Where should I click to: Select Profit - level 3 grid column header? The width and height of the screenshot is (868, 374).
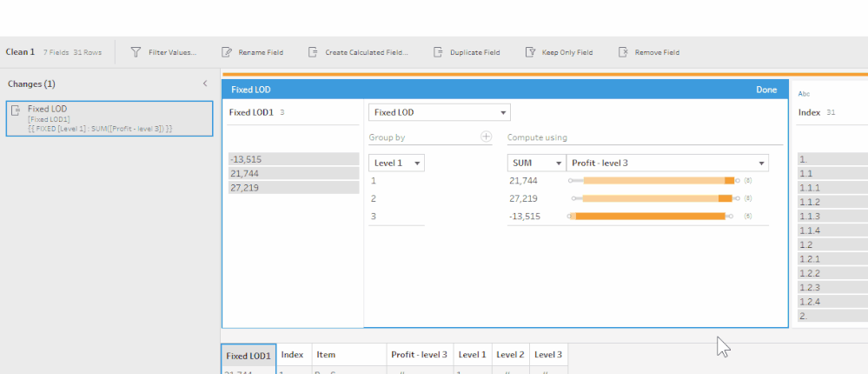pyautogui.click(x=420, y=355)
